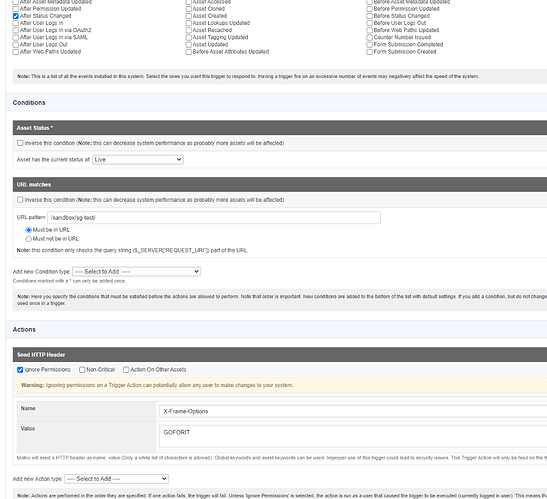
Task: Enable the After User Logs In event
Action: click(x=16, y=23)
